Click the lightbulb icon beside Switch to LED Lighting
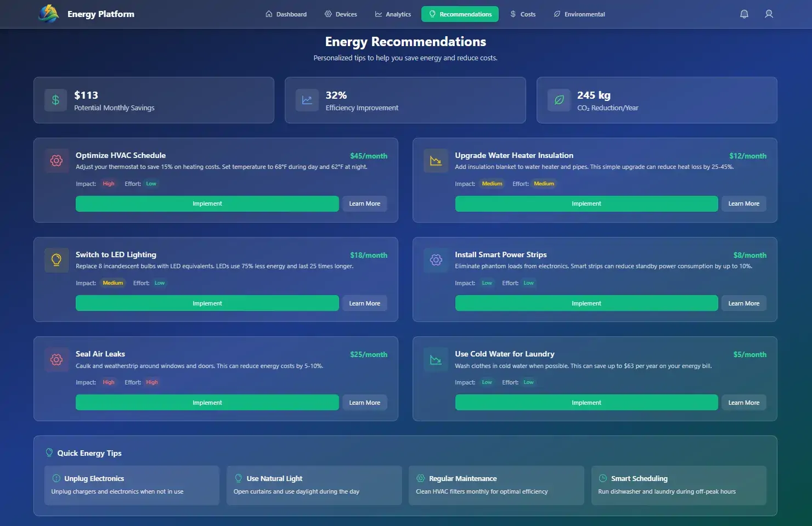812x526 pixels. [x=57, y=260]
